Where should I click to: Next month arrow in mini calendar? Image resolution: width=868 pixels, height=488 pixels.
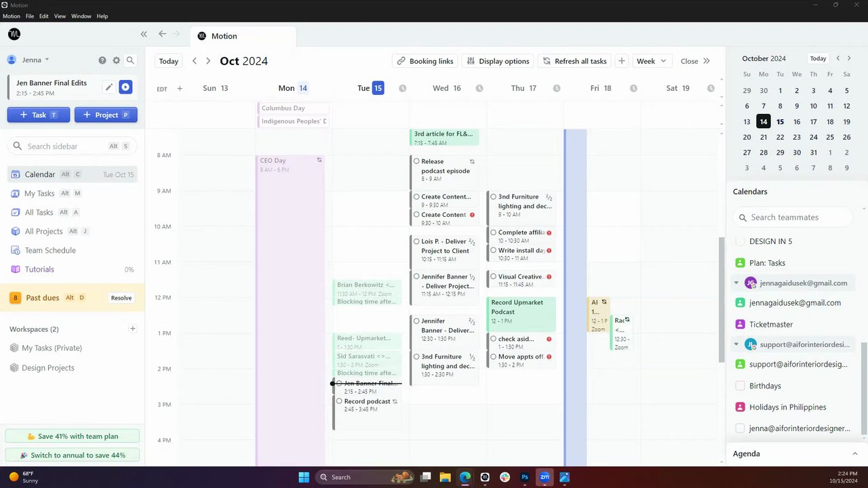(x=850, y=58)
